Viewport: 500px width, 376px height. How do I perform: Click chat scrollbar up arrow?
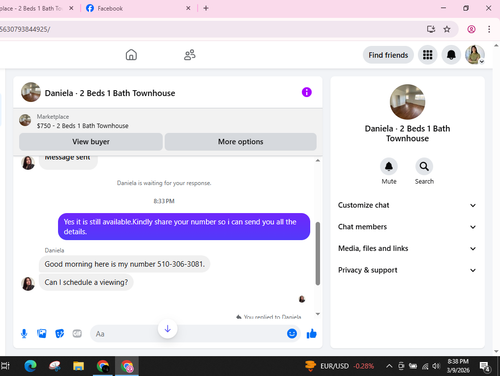[x=317, y=161]
